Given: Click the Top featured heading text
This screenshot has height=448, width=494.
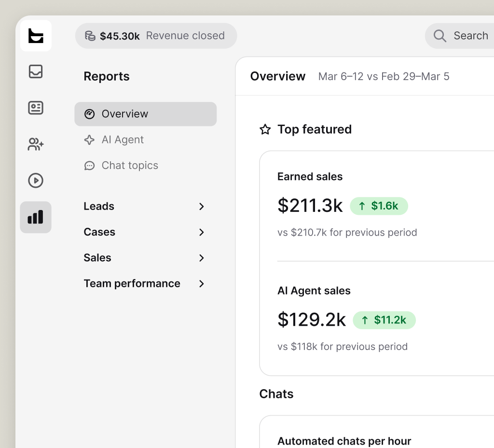Looking at the screenshot, I should 315,129.
